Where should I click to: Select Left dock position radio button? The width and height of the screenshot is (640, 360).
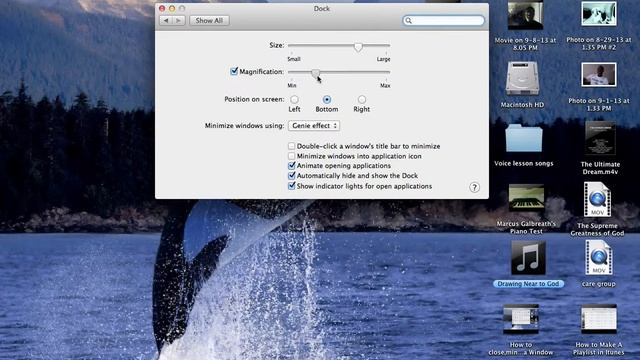(294, 99)
